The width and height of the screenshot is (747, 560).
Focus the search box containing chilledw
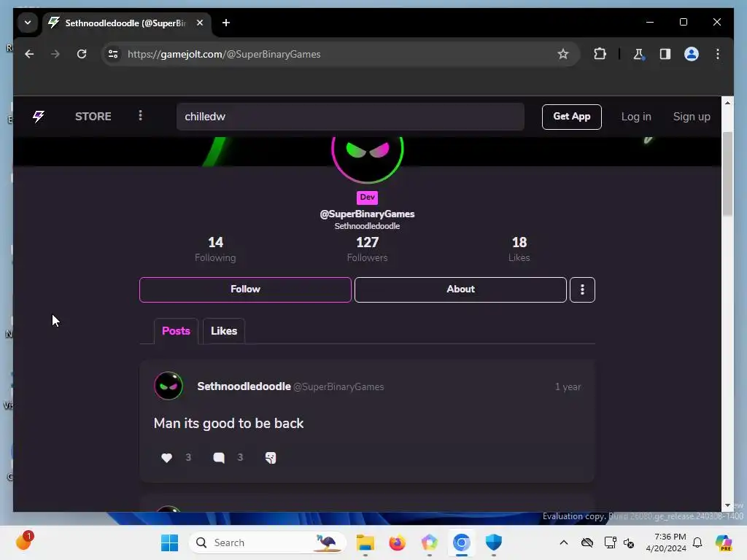pos(350,117)
